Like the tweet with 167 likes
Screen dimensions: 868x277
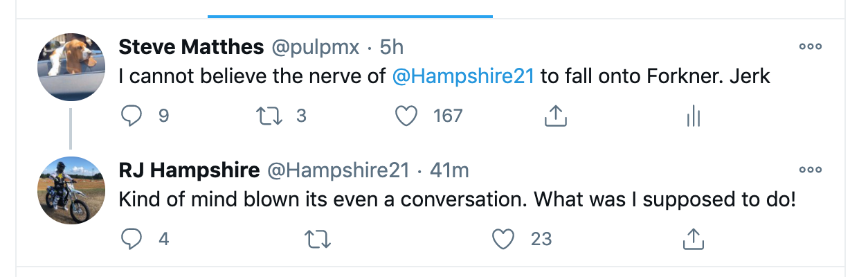[x=406, y=116]
